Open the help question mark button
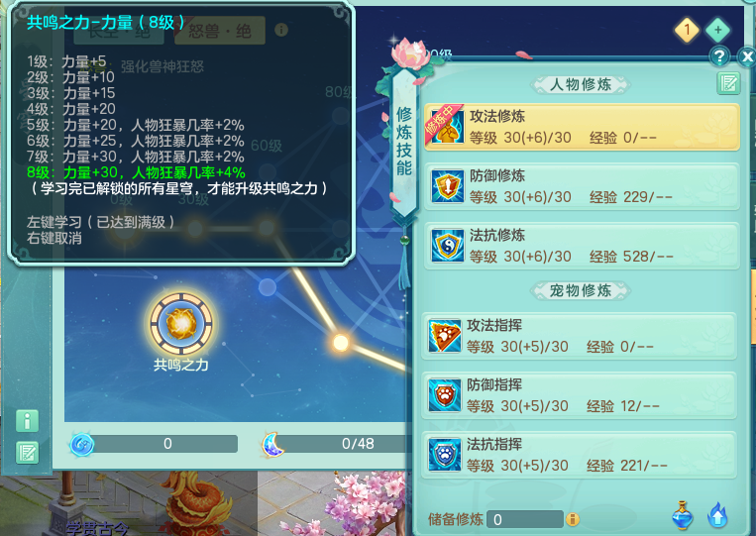Screen dimensions: 756x536 (719, 56)
